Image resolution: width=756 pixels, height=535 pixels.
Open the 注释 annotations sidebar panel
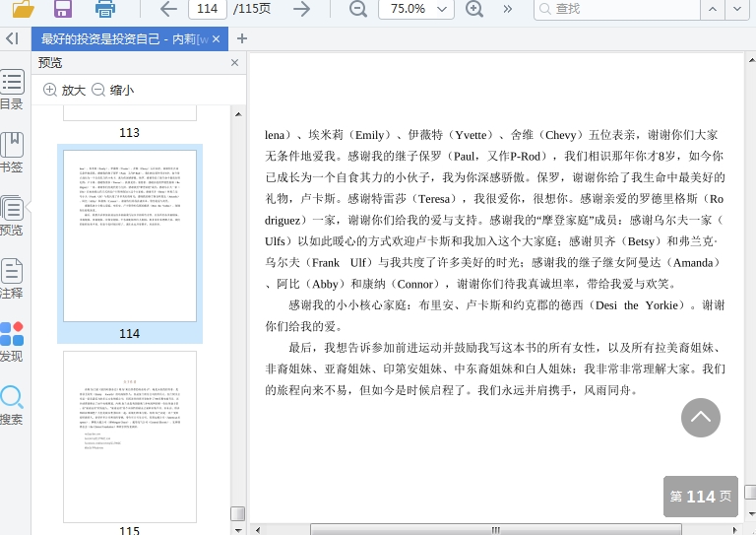click(x=12, y=278)
